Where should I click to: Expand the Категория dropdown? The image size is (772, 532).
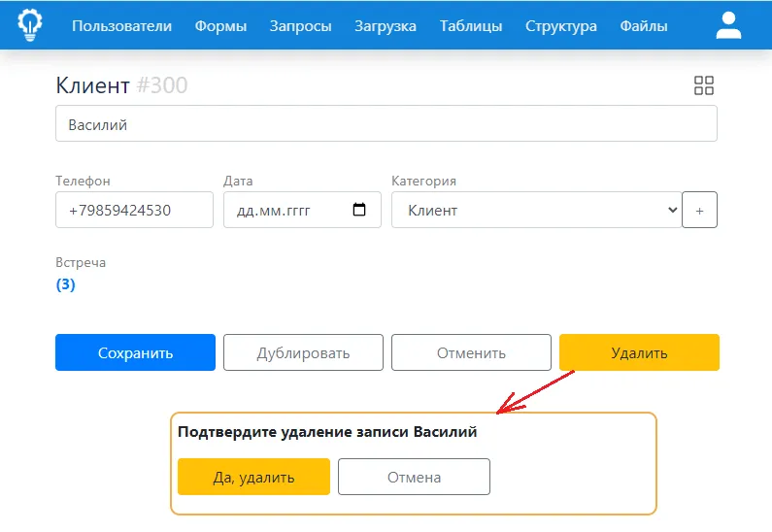(537, 210)
